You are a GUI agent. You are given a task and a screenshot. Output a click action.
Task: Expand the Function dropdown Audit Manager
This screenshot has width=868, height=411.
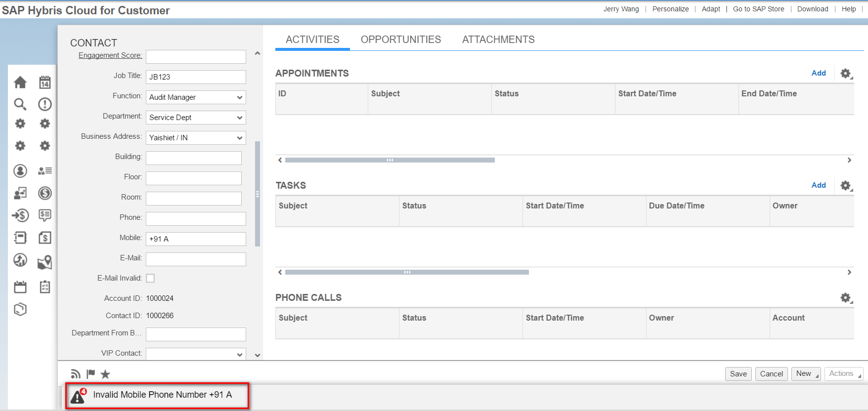click(x=196, y=97)
